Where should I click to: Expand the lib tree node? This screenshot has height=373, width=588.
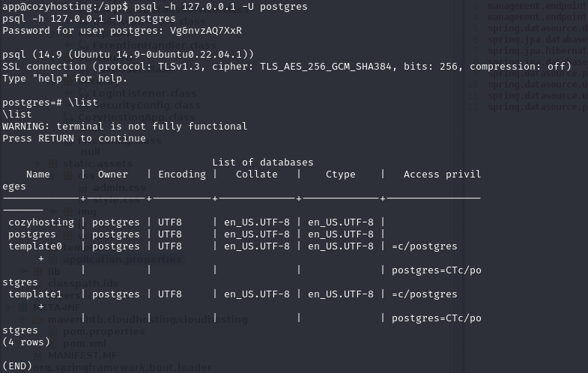pyautogui.click(x=23, y=271)
